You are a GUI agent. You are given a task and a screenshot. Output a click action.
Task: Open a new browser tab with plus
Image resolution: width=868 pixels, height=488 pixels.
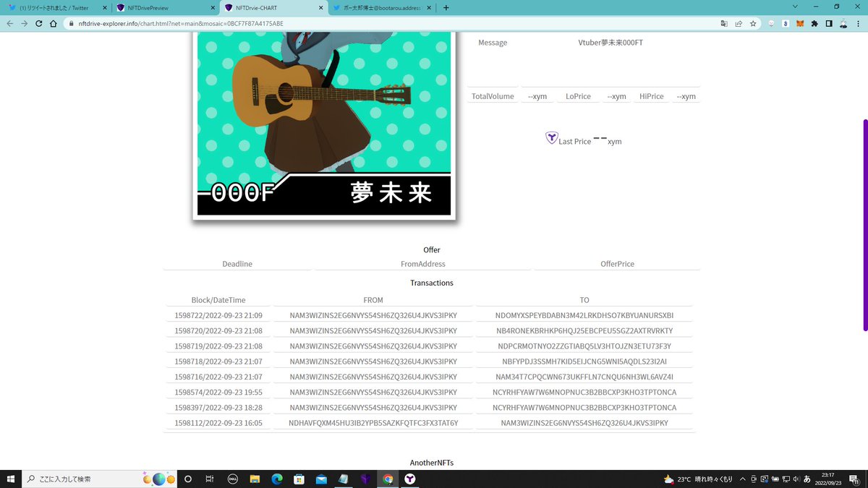pyautogui.click(x=446, y=8)
